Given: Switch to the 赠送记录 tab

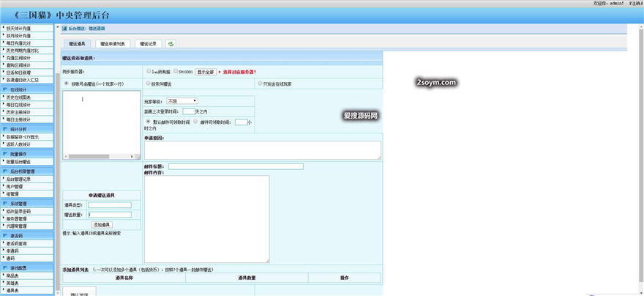Looking at the screenshot, I should tap(149, 44).
